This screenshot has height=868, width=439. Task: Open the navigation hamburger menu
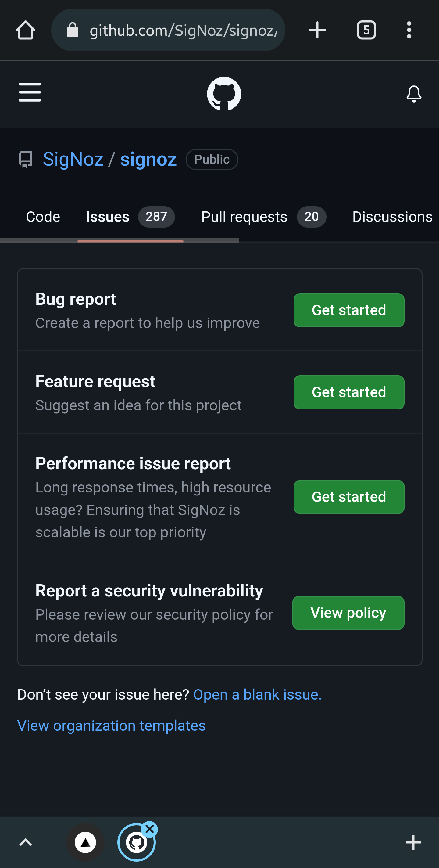click(x=30, y=92)
